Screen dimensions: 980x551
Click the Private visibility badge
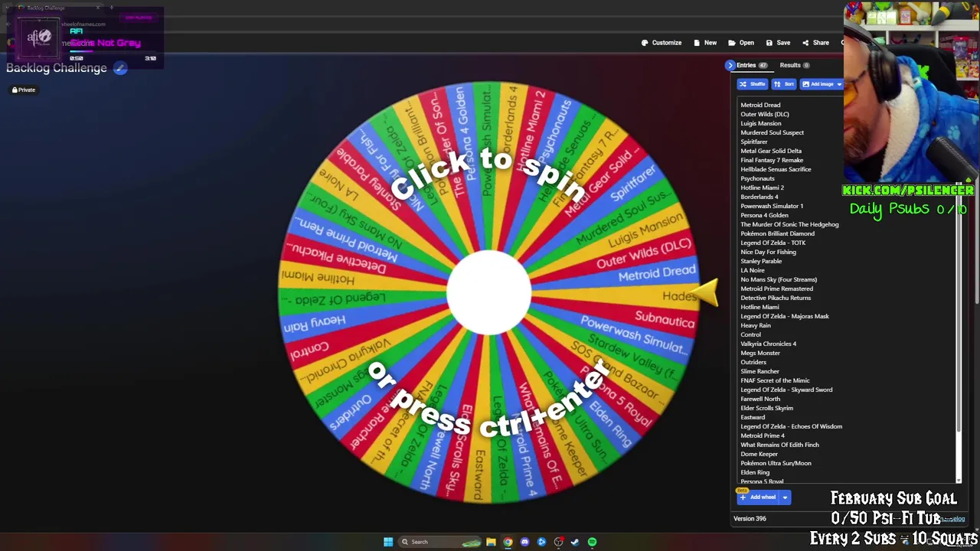coord(24,90)
